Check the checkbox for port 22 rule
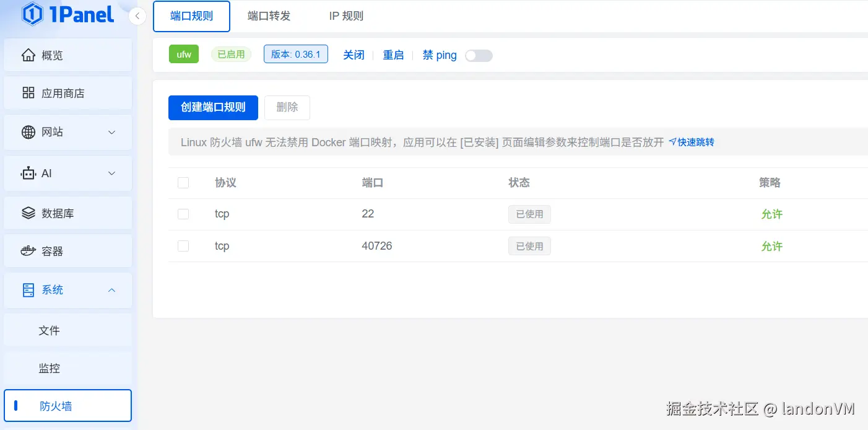 pyautogui.click(x=183, y=213)
